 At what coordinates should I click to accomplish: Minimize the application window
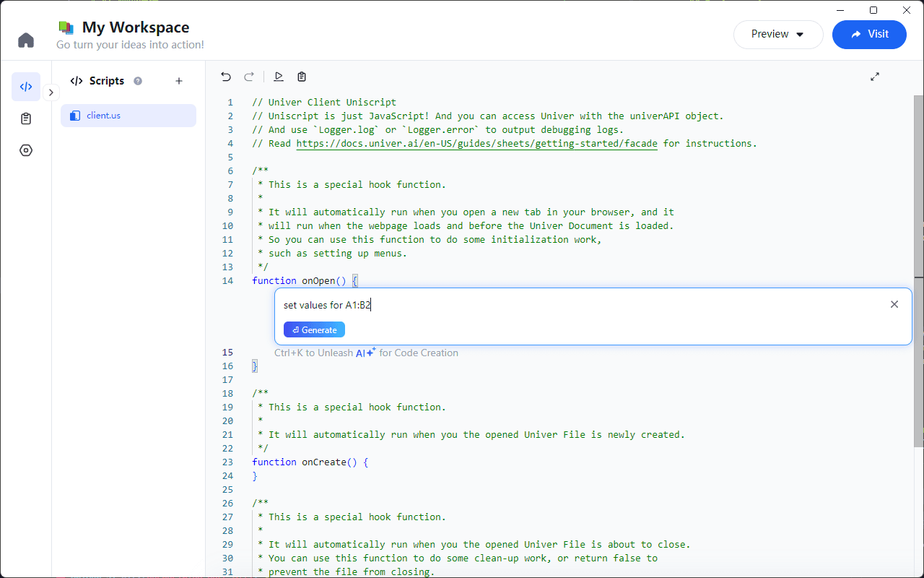click(x=840, y=10)
